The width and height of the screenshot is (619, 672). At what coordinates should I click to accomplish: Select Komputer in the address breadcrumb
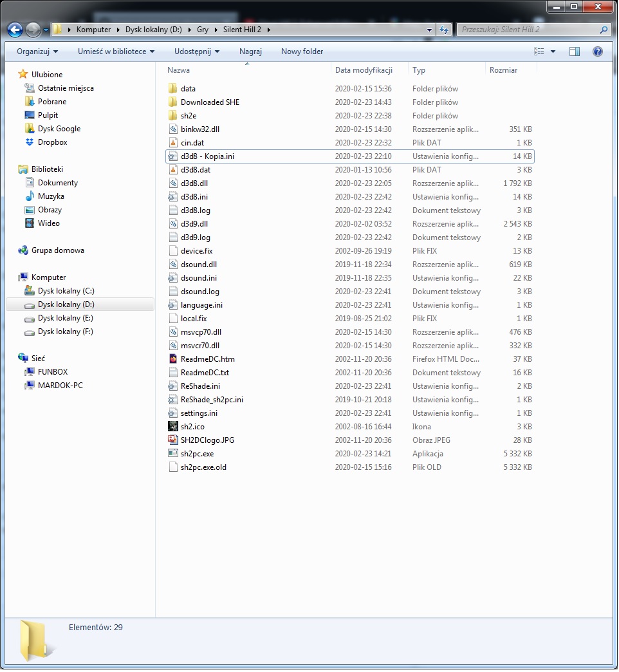93,30
